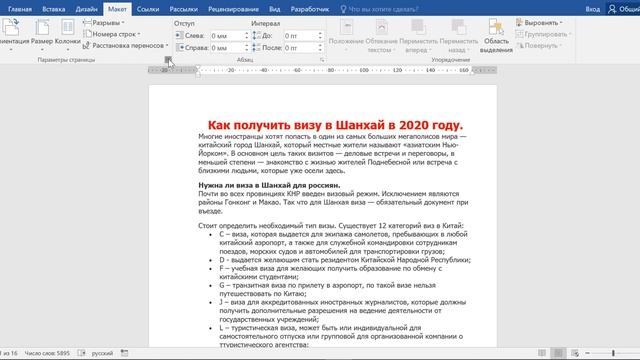
Task: Switch to the Вид tab
Action: [275, 9]
